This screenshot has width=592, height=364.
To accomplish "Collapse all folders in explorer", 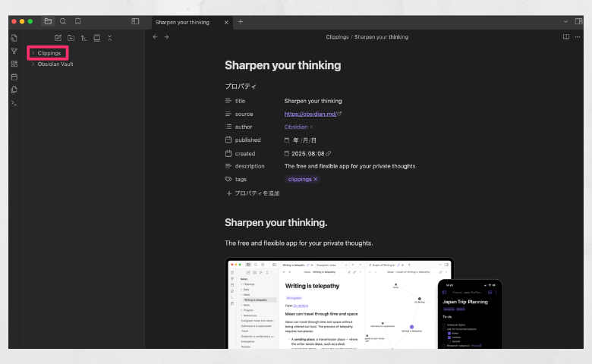I will tap(110, 38).
